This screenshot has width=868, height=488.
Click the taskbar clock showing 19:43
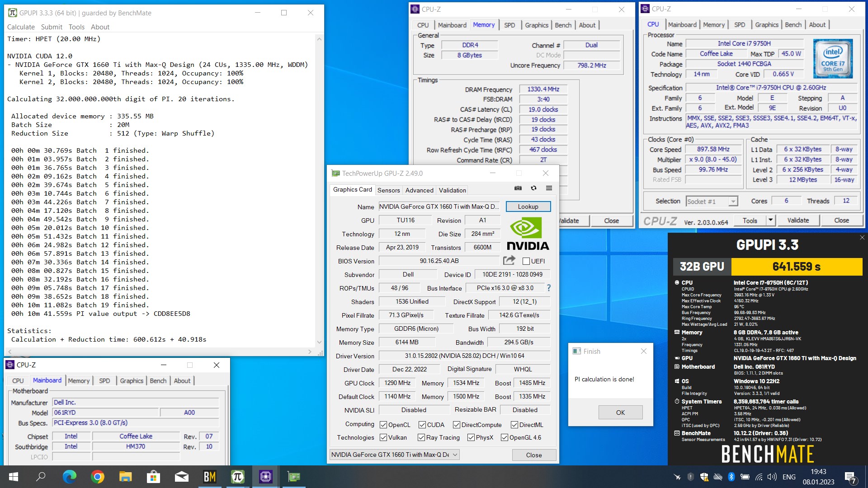(x=818, y=472)
